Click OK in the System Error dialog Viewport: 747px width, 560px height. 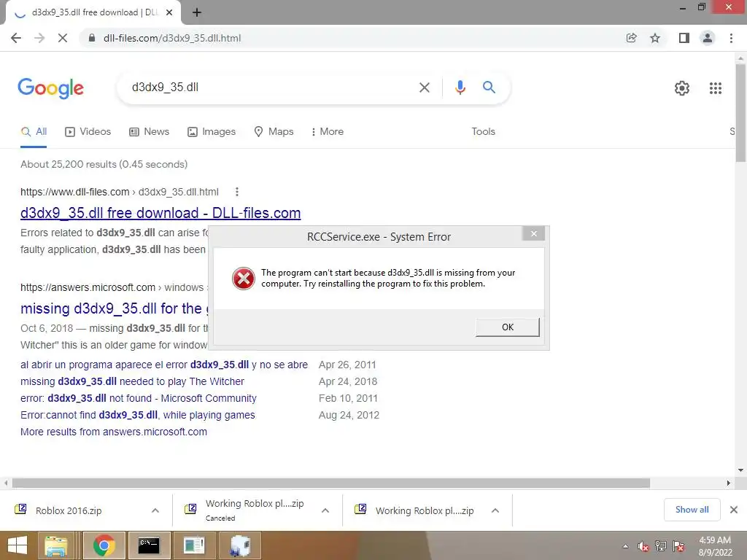pos(508,327)
